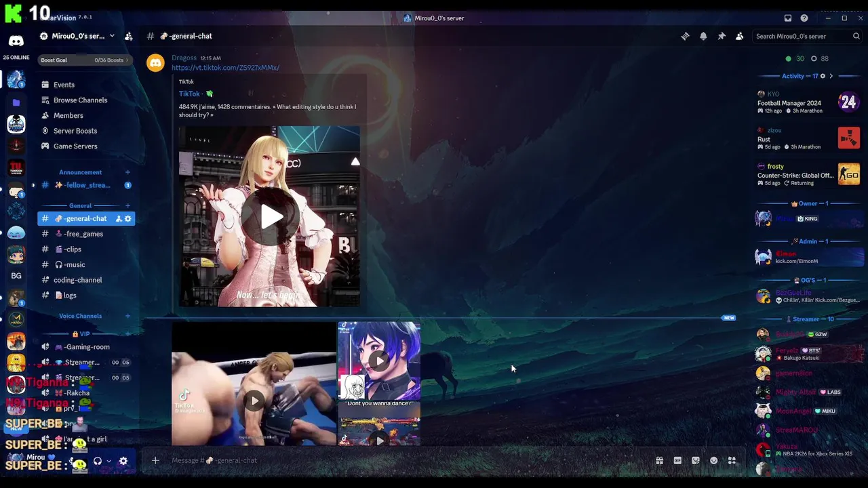Open the invite people icon beside server name
This screenshot has width=868, height=488.
129,36
